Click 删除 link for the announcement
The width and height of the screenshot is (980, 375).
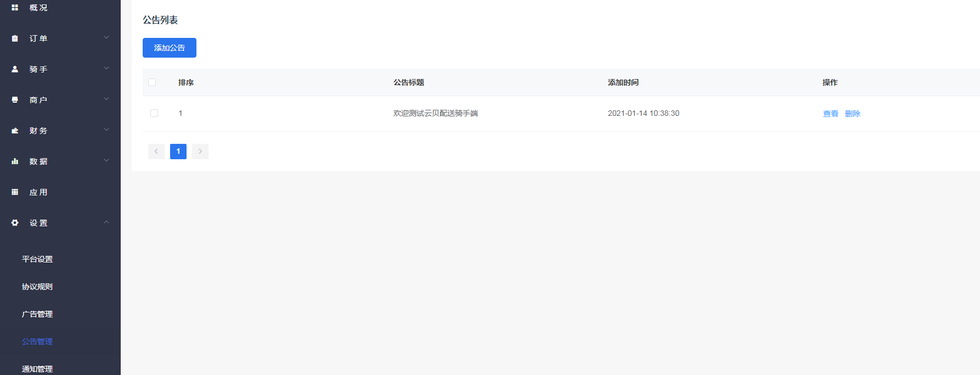tap(853, 114)
